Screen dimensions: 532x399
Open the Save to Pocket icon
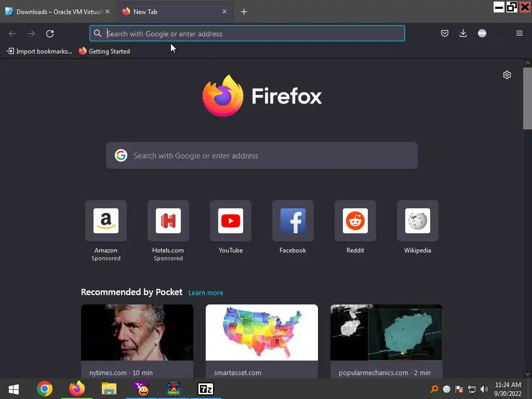445,33
